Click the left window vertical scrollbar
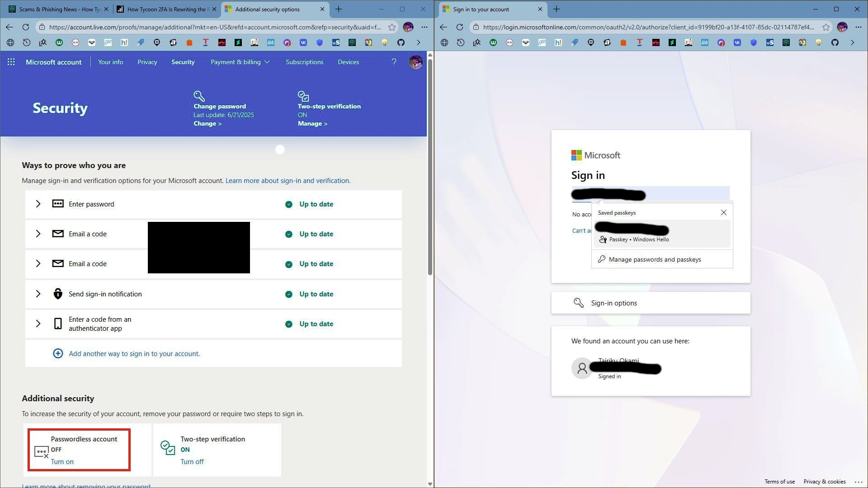This screenshot has height=488, width=868. pos(430,166)
